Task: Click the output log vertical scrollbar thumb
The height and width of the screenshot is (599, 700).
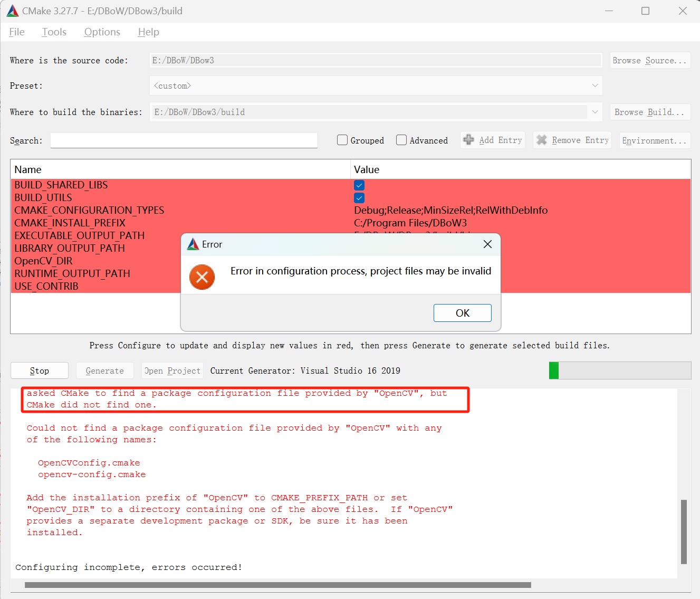Action: 684,532
